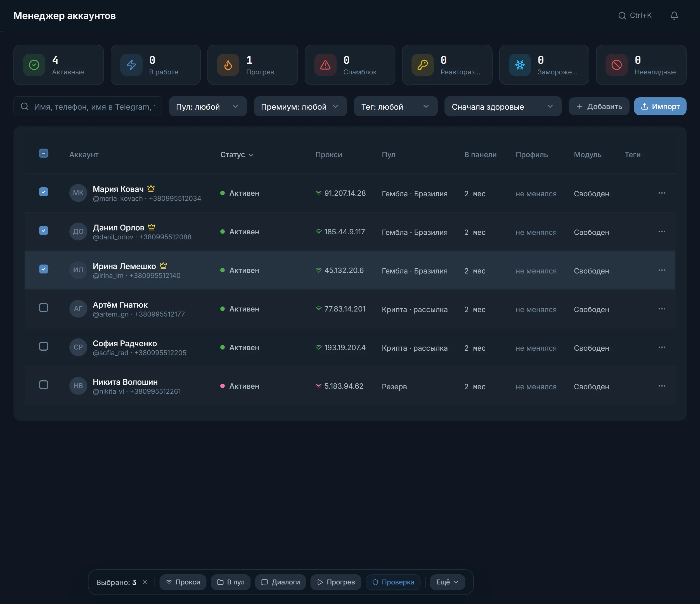Click Диалоги in bulk action bar
700x604 pixels.
pyautogui.click(x=280, y=582)
